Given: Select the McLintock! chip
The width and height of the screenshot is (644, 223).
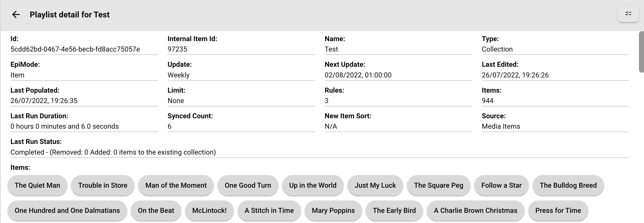Looking at the screenshot, I should [x=210, y=210].
